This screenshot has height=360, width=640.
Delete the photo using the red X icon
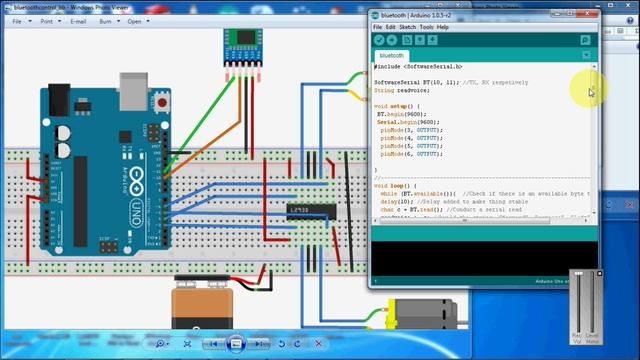point(319,344)
